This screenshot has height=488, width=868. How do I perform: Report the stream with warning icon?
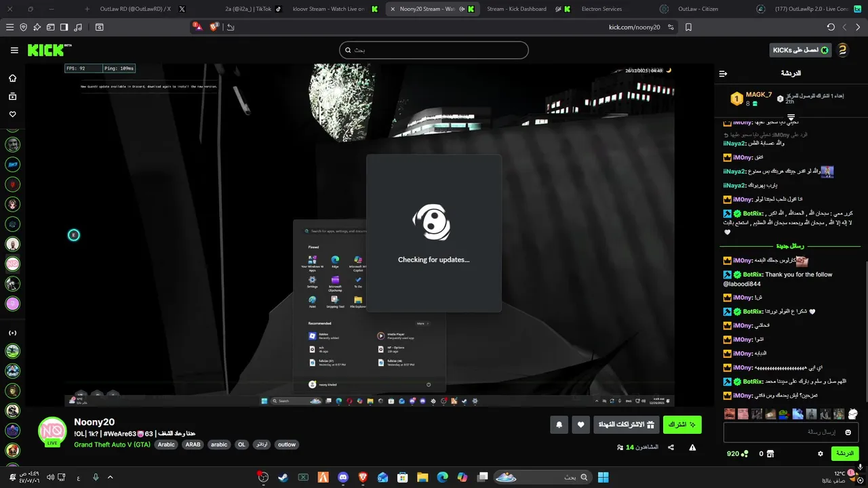[x=692, y=447]
